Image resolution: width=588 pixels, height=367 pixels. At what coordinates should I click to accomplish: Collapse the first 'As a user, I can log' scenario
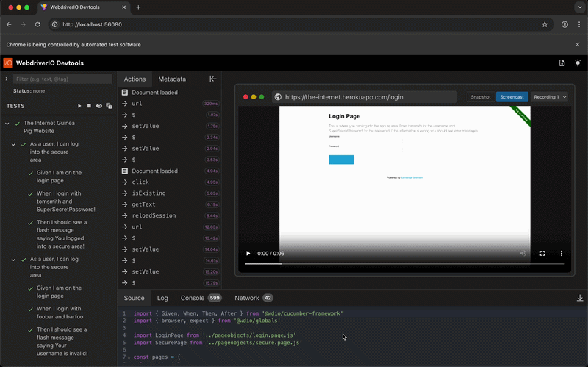pyautogui.click(x=13, y=144)
